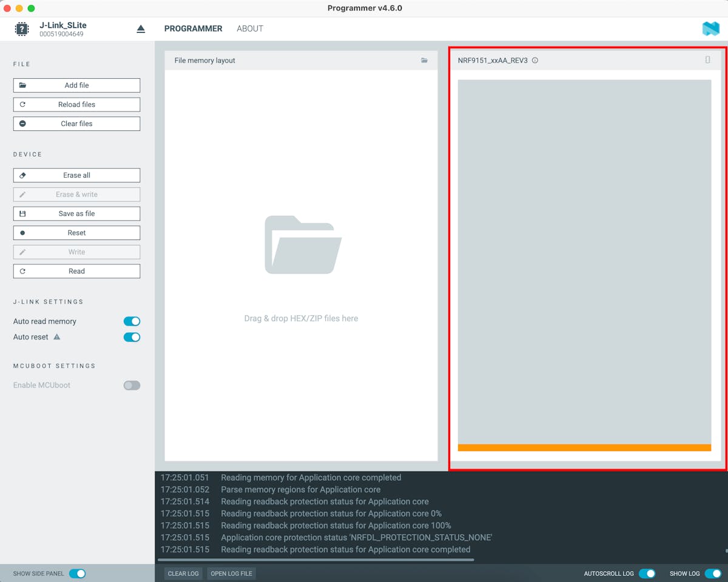
Task: Click the large folder drop-zone icon
Action: point(303,245)
